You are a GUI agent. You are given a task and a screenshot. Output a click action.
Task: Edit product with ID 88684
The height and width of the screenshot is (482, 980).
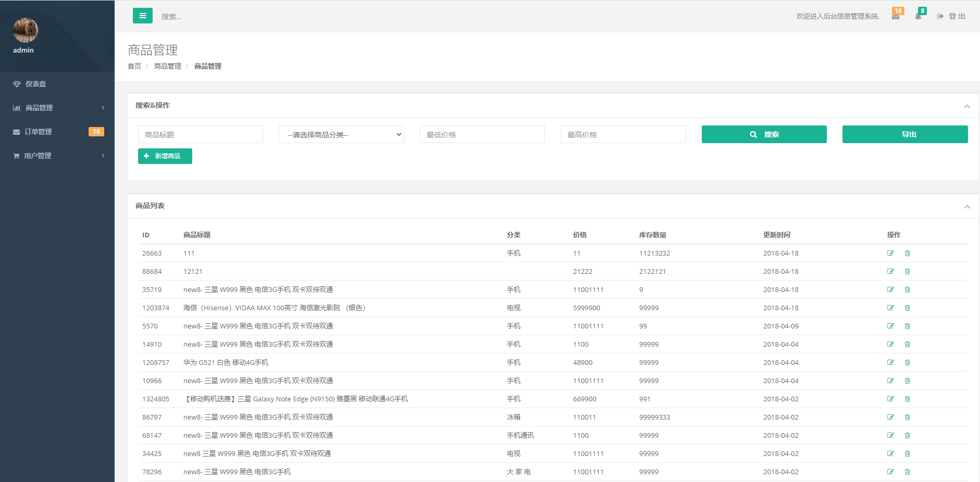[x=890, y=271]
